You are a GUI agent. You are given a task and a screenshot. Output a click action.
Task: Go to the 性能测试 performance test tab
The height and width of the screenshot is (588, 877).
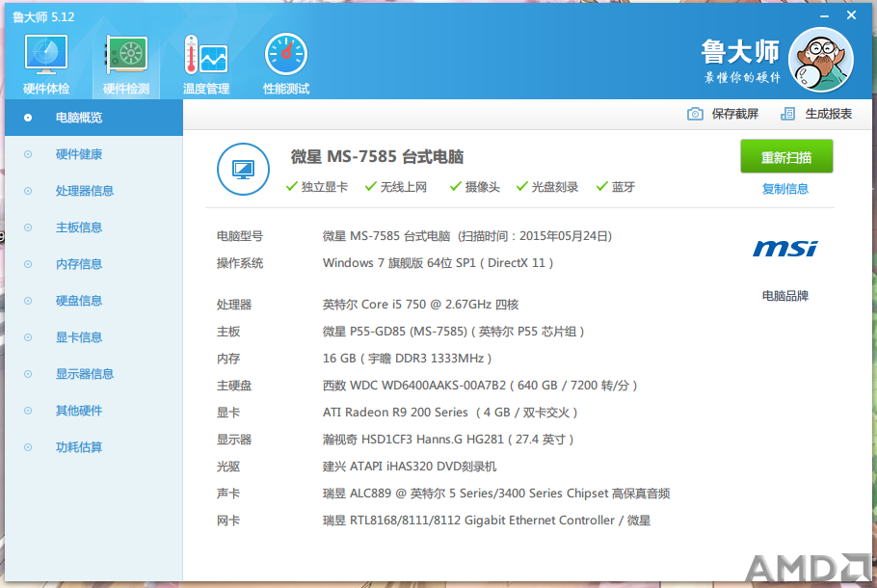(x=286, y=65)
